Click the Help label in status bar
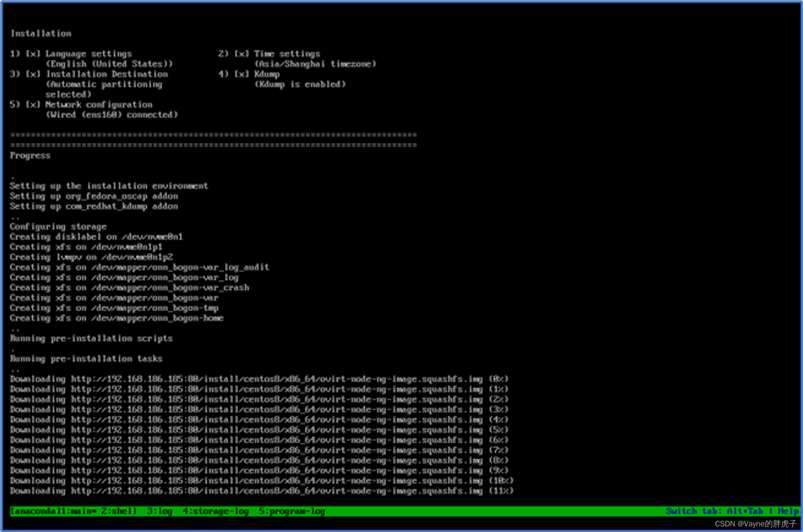 tap(788, 511)
